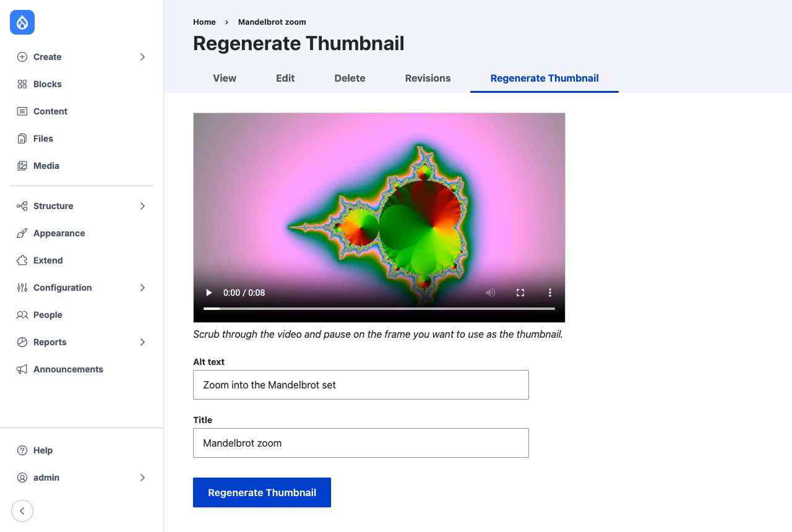This screenshot has width=792, height=532.
Task: Click the Extend puzzle-piece icon
Action: point(22,260)
